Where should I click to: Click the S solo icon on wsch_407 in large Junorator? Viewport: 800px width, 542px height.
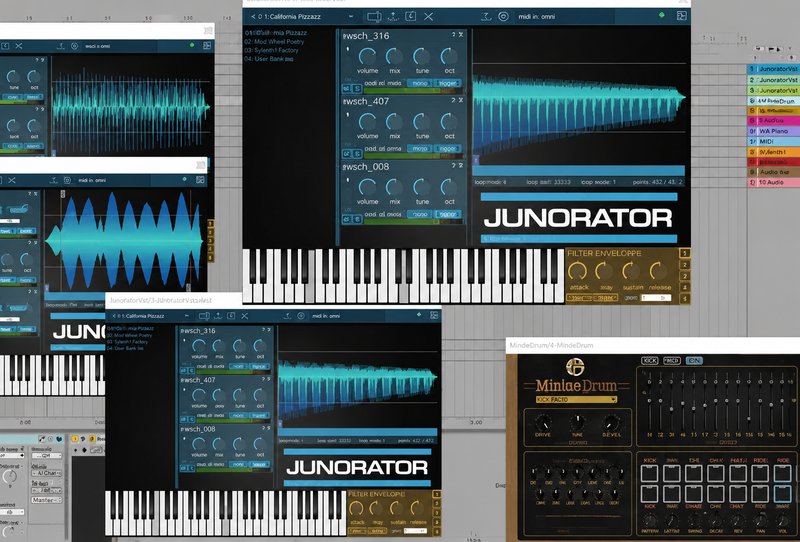point(357,154)
